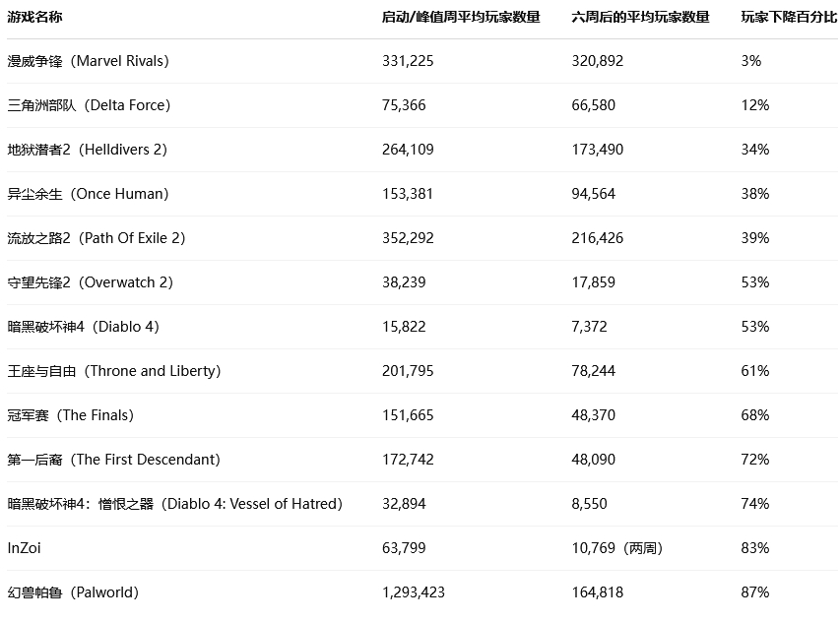Select the Marvel Rivals game name cell
Viewport: 840px width, 622px height.
pos(89,61)
